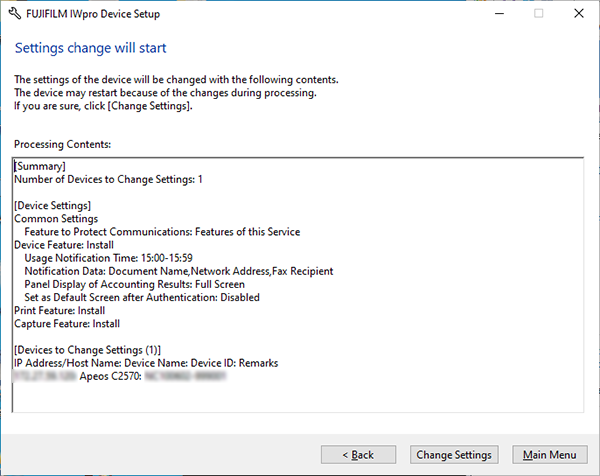Select 'Panel Display of Accounting Results: Full Screen'
Viewport: 600px width, 476px height.
(134, 284)
